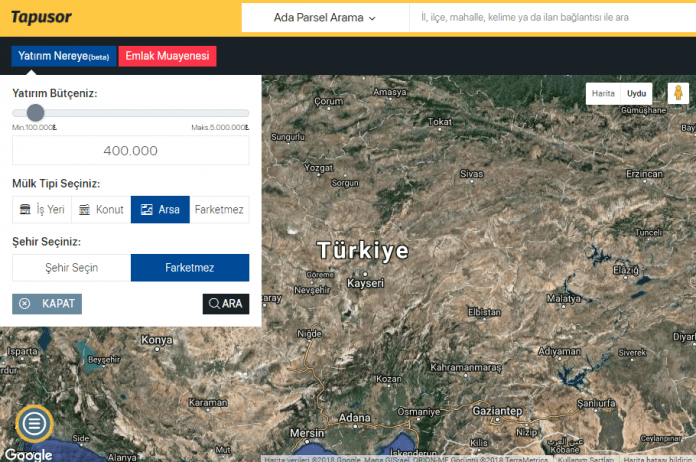Click the Sorgun town label
This screenshot has width=696, height=462.
click(345, 183)
